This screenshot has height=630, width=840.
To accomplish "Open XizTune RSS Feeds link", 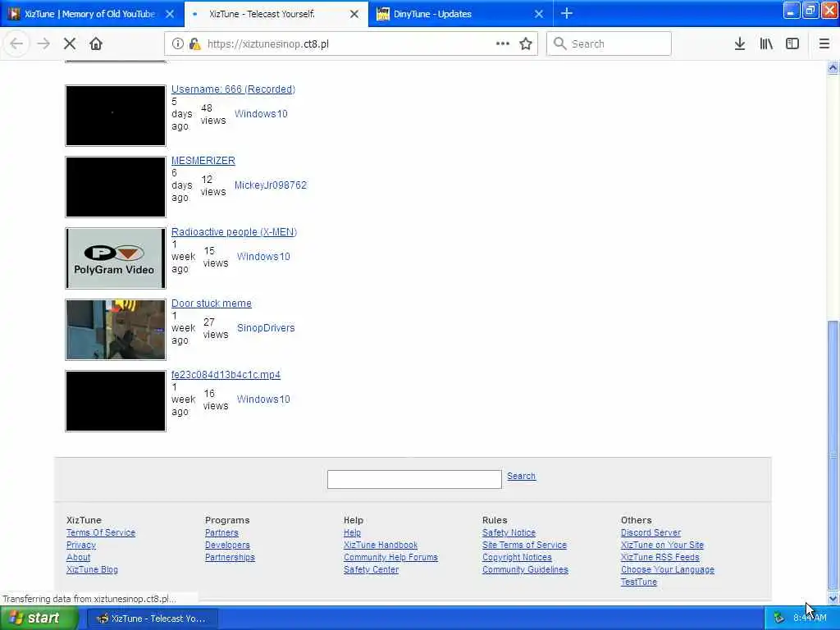I will 660,557.
